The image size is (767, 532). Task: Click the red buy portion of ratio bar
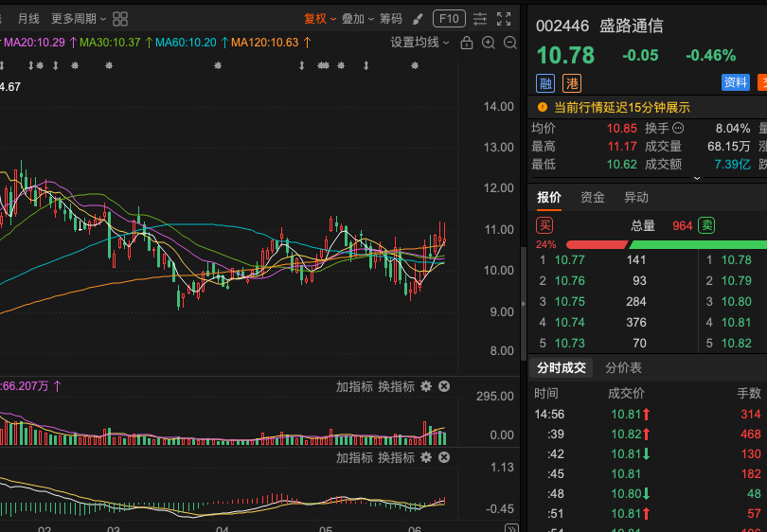pyautogui.click(x=597, y=244)
